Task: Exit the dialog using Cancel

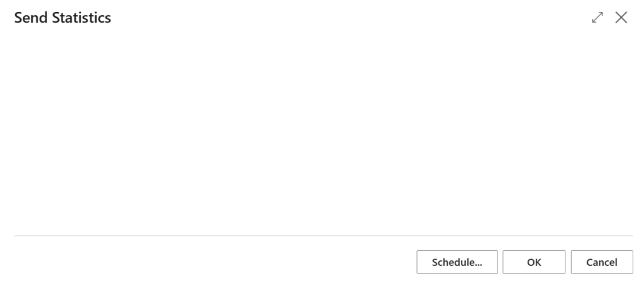Action: tap(602, 262)
